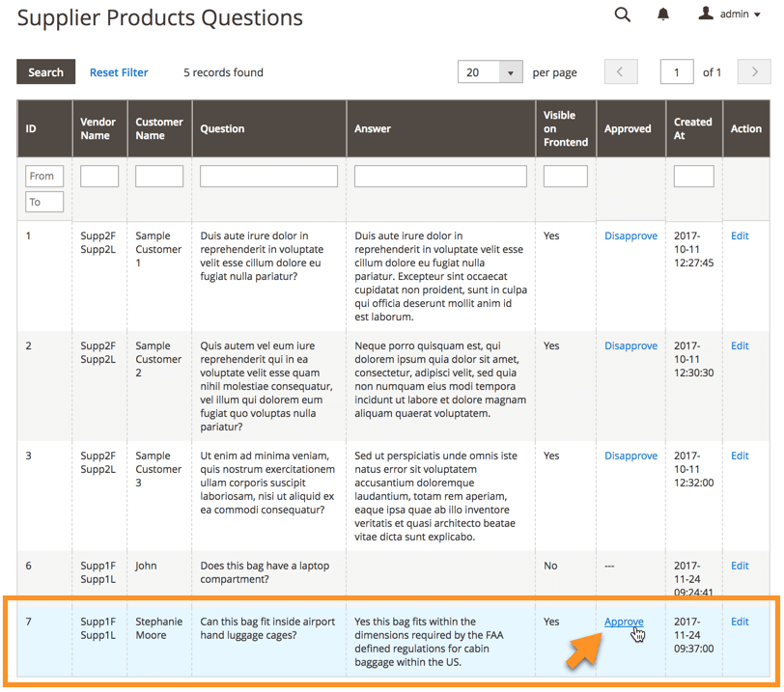
Task: Expand the per page dropdown arrow
Action: (511, 72)
